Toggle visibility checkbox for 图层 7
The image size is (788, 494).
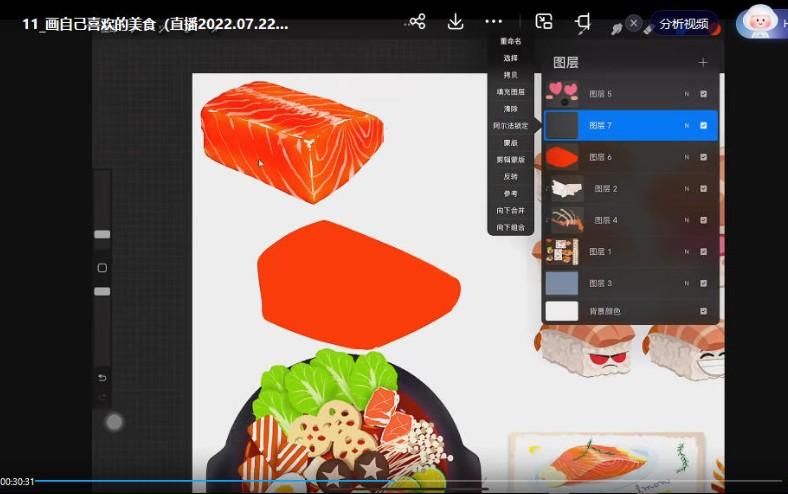point(704,126)
